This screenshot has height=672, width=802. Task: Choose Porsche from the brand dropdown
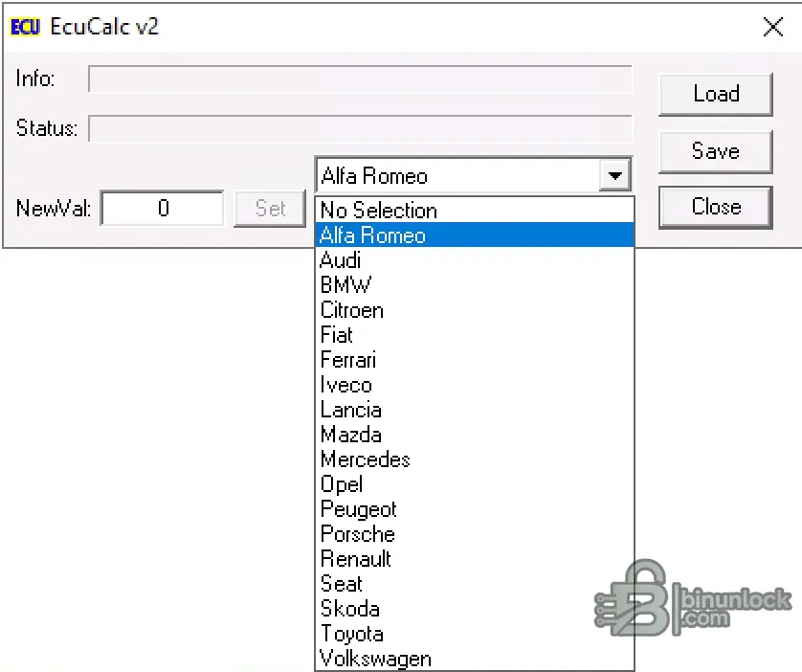tap(358, 534)
